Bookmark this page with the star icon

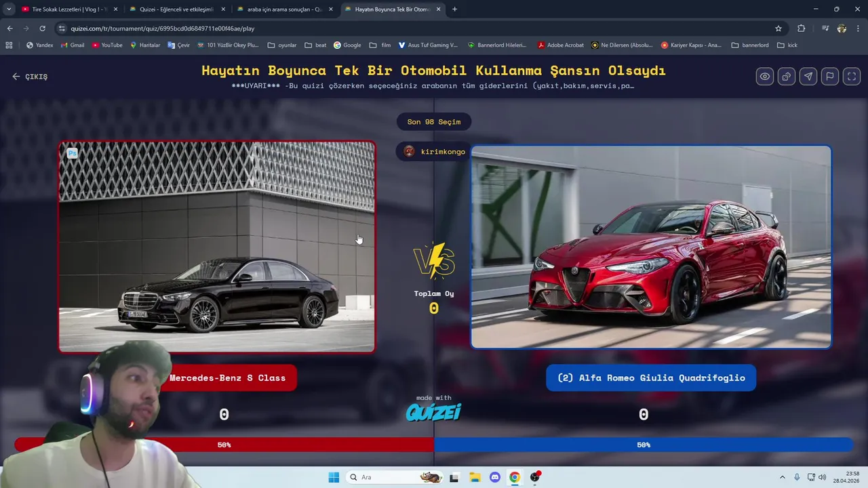click(778, 28)
